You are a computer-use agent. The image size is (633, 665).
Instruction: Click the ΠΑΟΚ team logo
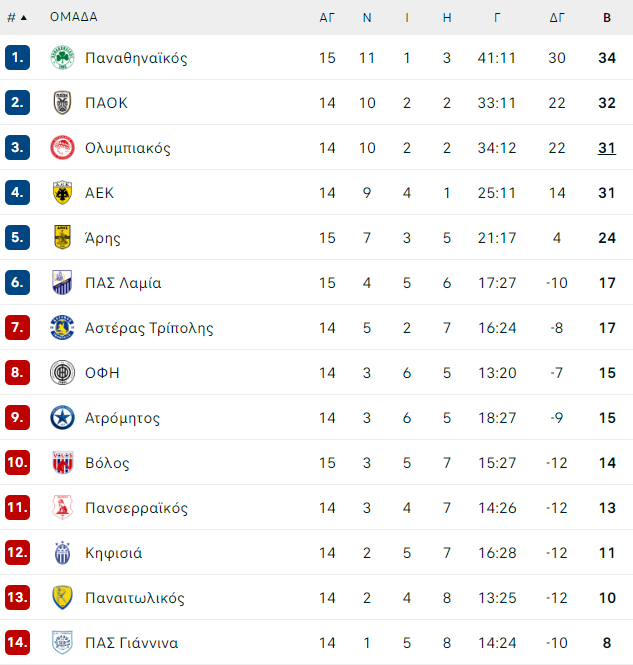click(62, 103)
